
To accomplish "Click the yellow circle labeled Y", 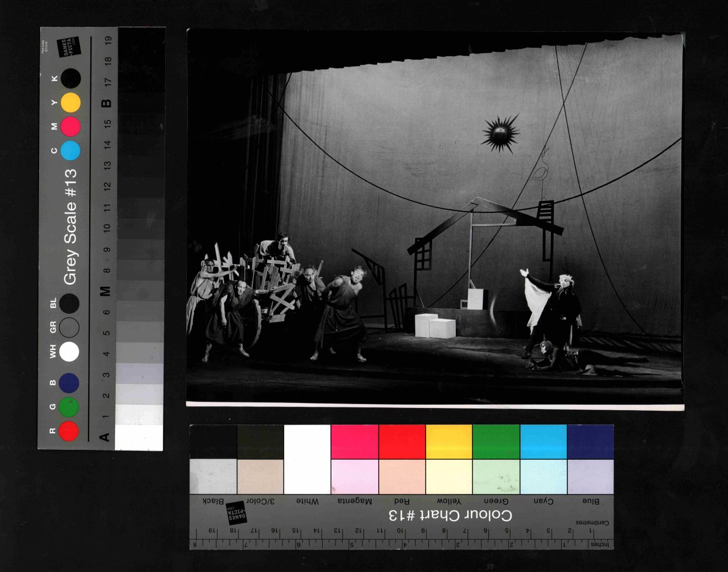I will (70, 102).
